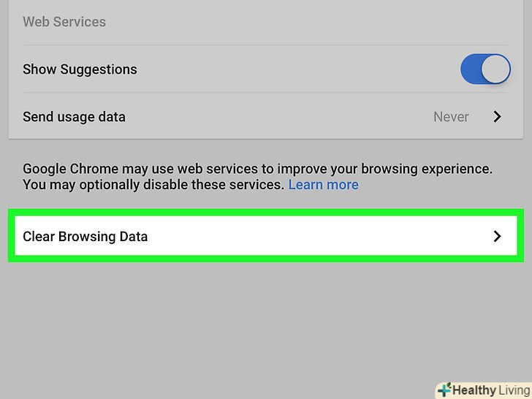
Task: Click the "You may optionally disable" sentence
Action: (x=153, y=185)
